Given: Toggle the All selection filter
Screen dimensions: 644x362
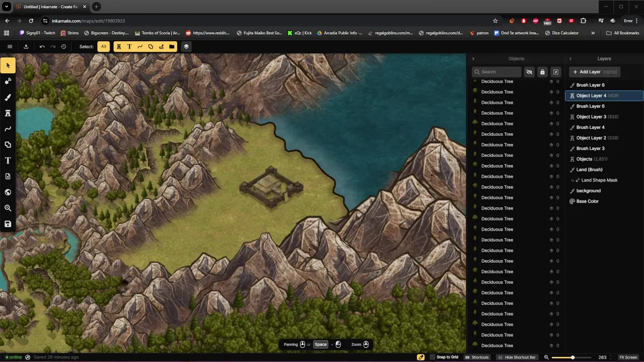Looking at the screenshot, I should click(103, 46).
